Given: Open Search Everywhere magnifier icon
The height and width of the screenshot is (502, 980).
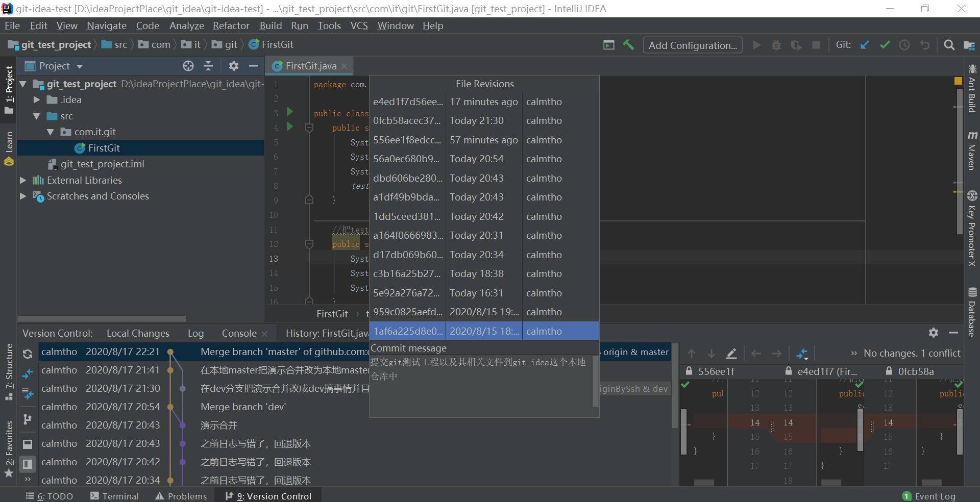Looking at the screenshot, I should tap(949, 45).
